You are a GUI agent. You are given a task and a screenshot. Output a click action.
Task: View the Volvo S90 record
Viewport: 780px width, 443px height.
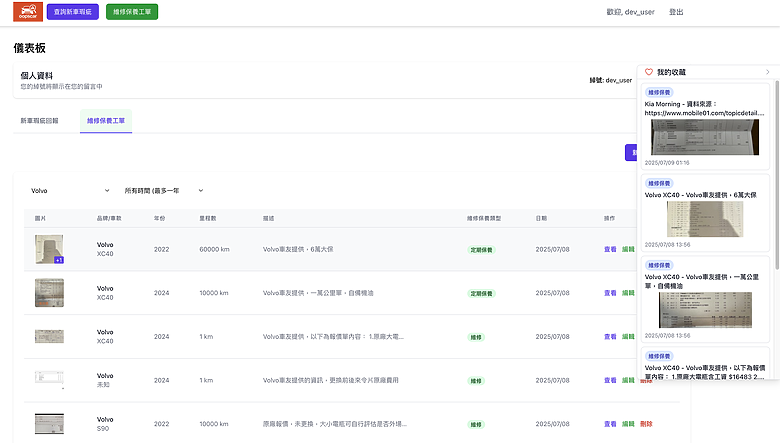610,424
